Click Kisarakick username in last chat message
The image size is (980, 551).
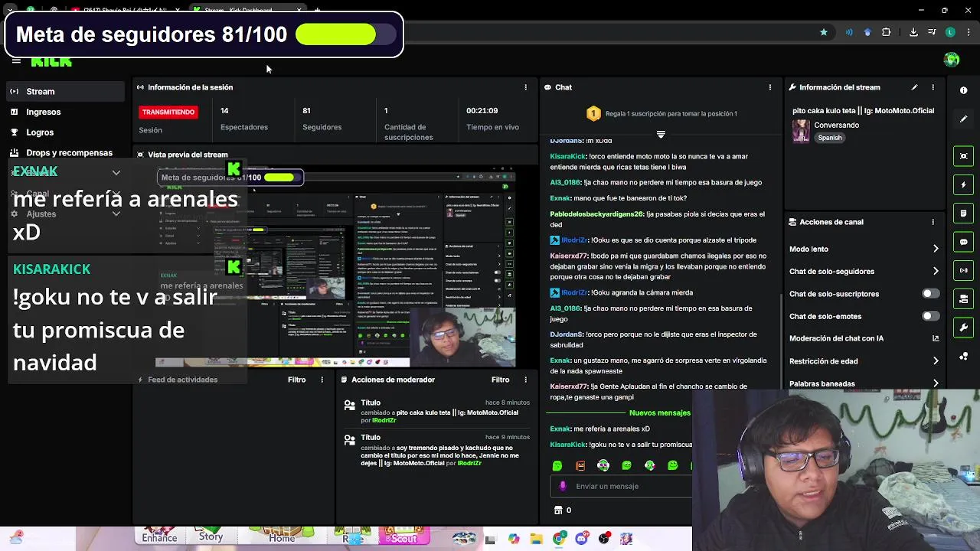(x=567, y=445)
